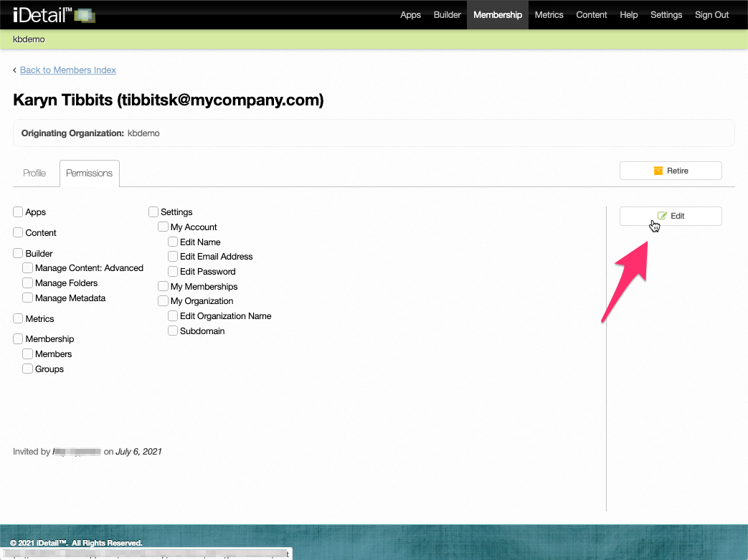Toggle the Apps permission checkbox
Image resolution: width=748 pixels, height=560 pixels.
pos(18,212)
